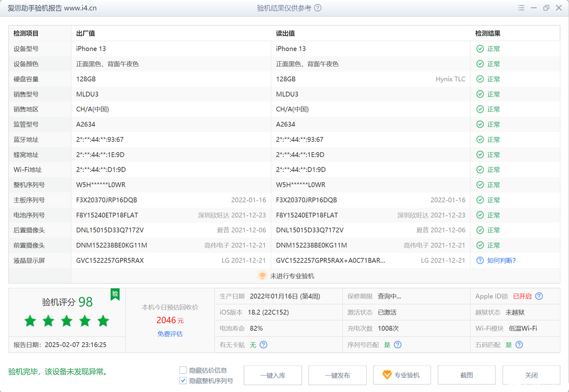Click the read 液晶显示屏 value GVC1522257GPR5RAX+A0C71BAR...

[x=331, y=261]
